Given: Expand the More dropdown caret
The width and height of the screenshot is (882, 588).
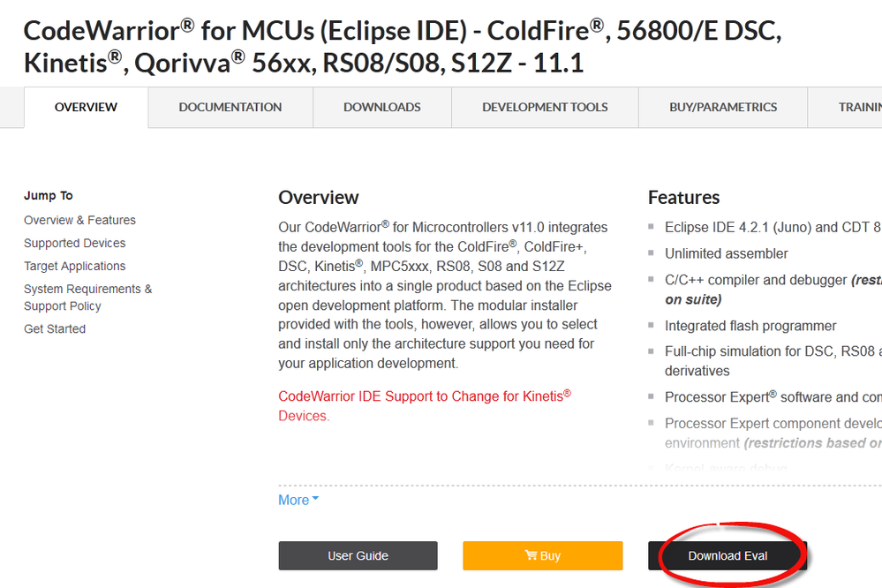Looking at the screenshot, I should [x=315, y=501].
